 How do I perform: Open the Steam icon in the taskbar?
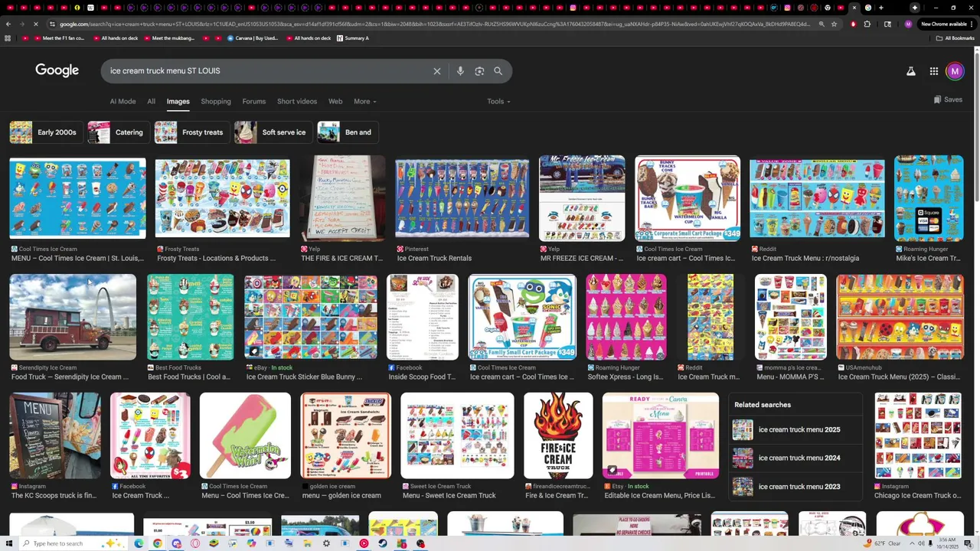click(383, 543)
